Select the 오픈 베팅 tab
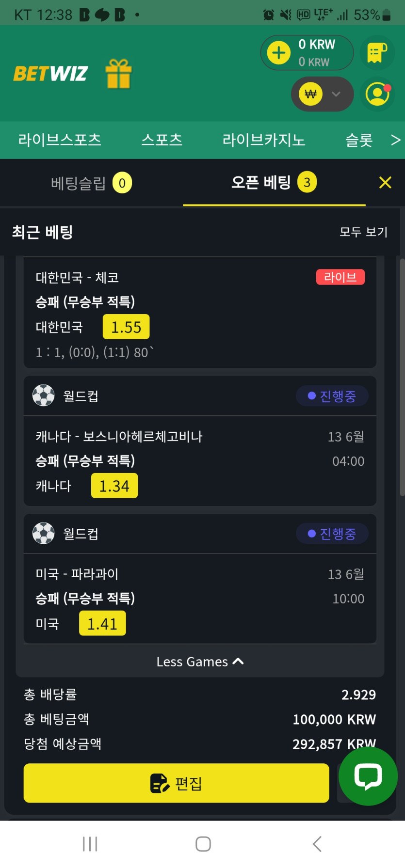The width and height of the screenshot is (405, 868). point(274,183)
